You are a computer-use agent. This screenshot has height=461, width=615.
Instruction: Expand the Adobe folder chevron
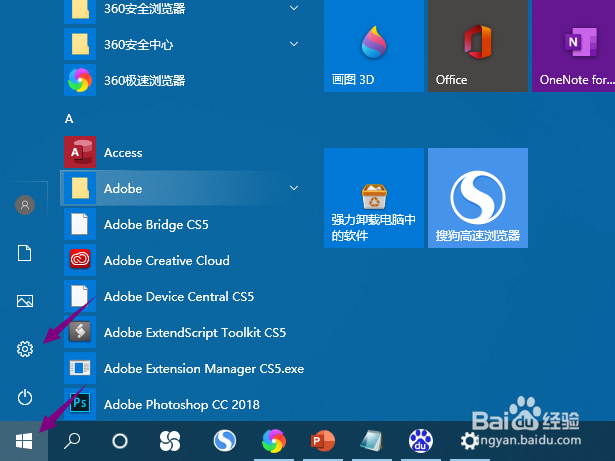coord(294,188)
